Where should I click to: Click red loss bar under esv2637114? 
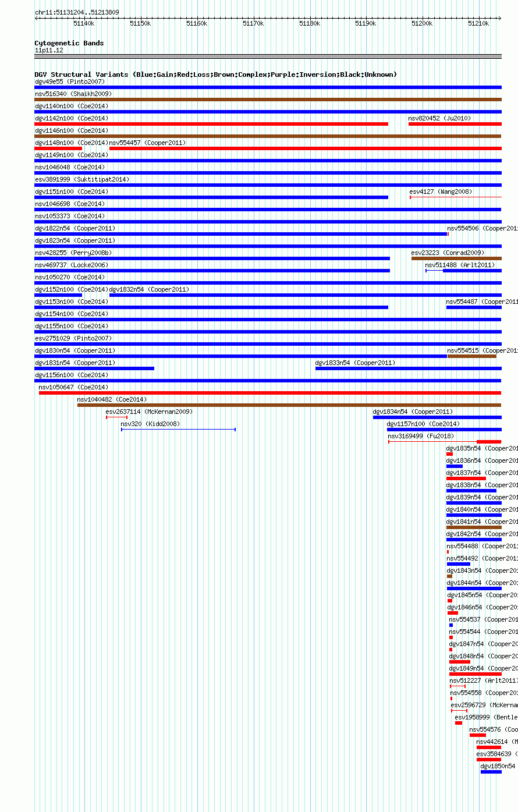click(x=116, y=417)
